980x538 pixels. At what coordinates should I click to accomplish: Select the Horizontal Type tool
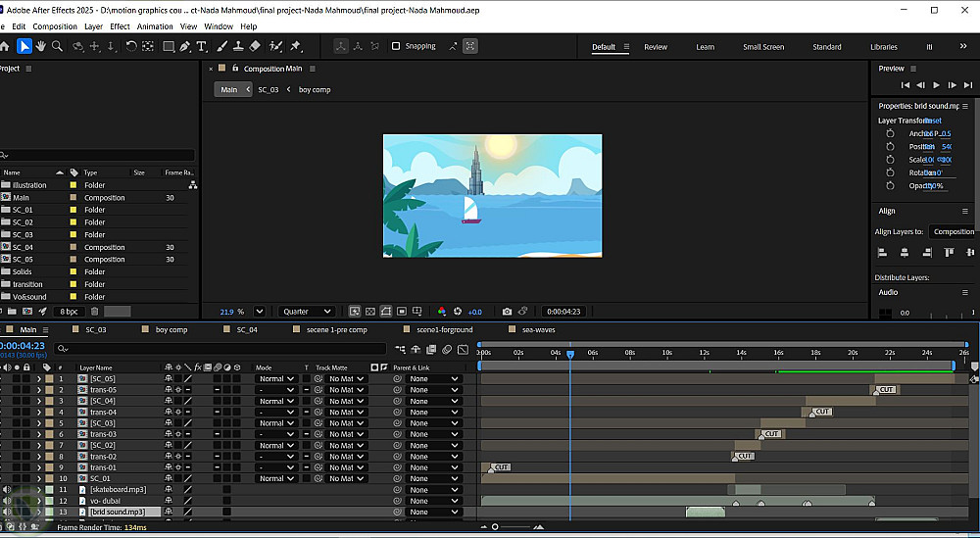click(x=202, y=46)
